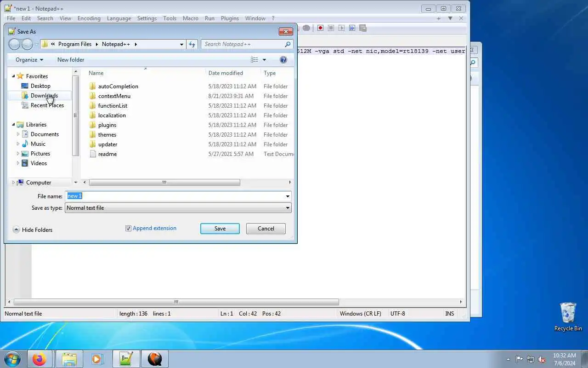The width and height of the screenshot is (588, 368).
Task: Click the search magnifier in Search Notepad++ box
Action: pyautogui.click(x=288, y=44)
